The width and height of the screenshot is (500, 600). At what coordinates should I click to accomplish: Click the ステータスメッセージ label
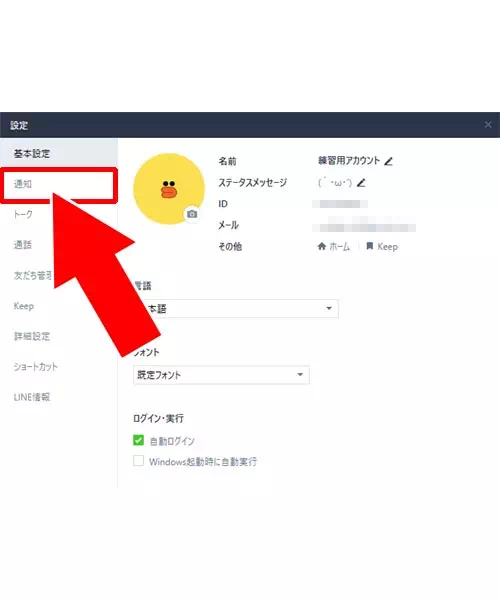(x=252, y=183)
